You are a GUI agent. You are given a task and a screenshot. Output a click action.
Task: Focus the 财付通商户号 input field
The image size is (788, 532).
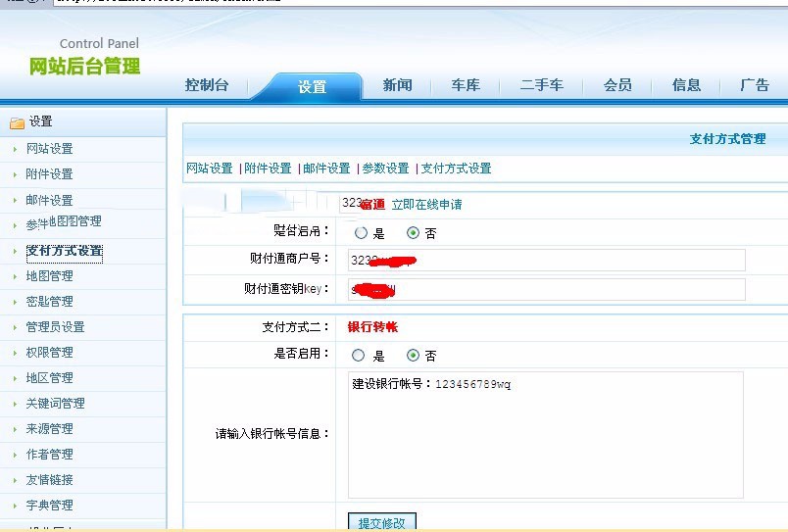546,261
